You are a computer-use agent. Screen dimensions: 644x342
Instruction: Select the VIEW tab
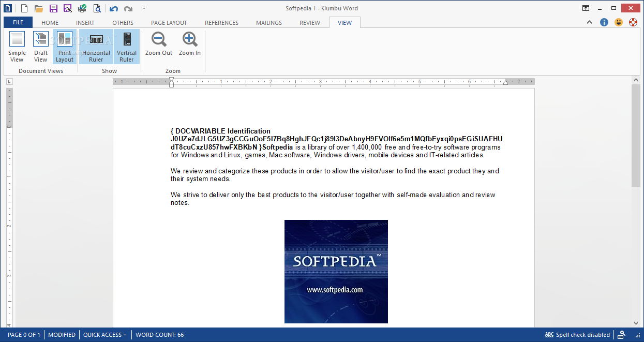click(345, 23)
